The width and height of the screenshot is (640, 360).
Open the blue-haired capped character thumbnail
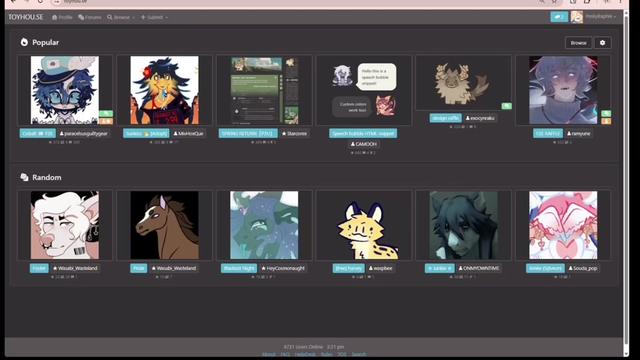tap(65, 90)
